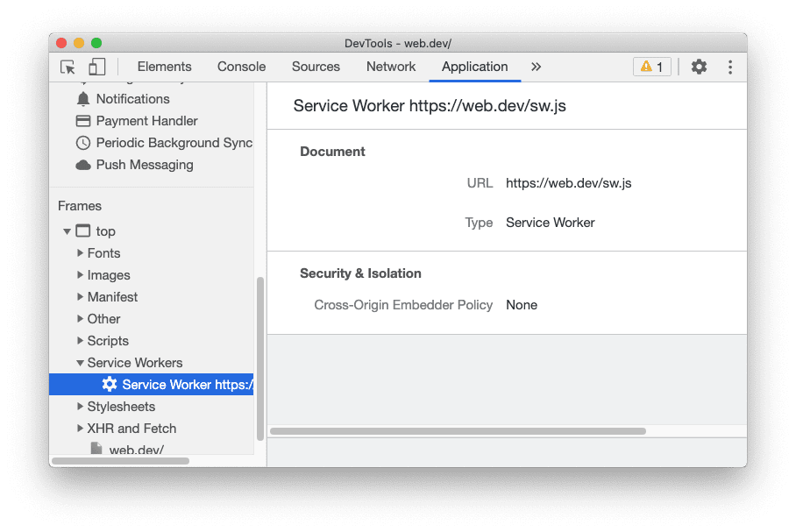Select the top frame icon
796x532 pixels.
pyautogui.click(x=84, y=231)
